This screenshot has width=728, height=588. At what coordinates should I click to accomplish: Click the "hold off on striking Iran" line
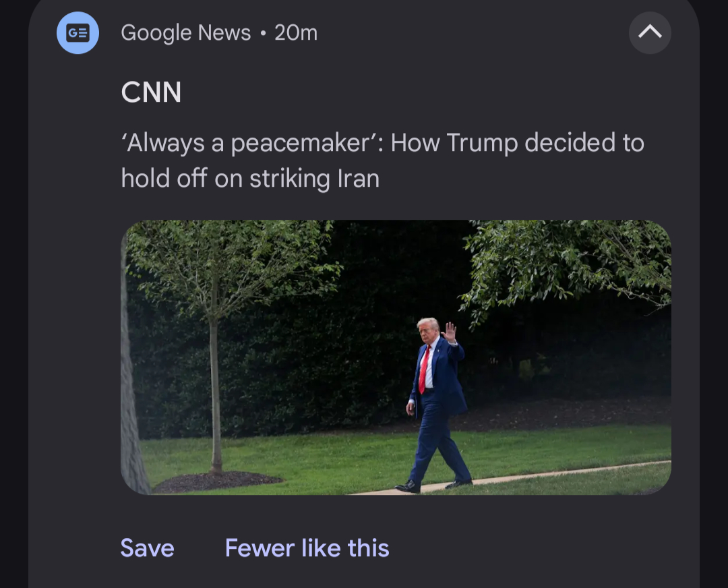point(250,178)
